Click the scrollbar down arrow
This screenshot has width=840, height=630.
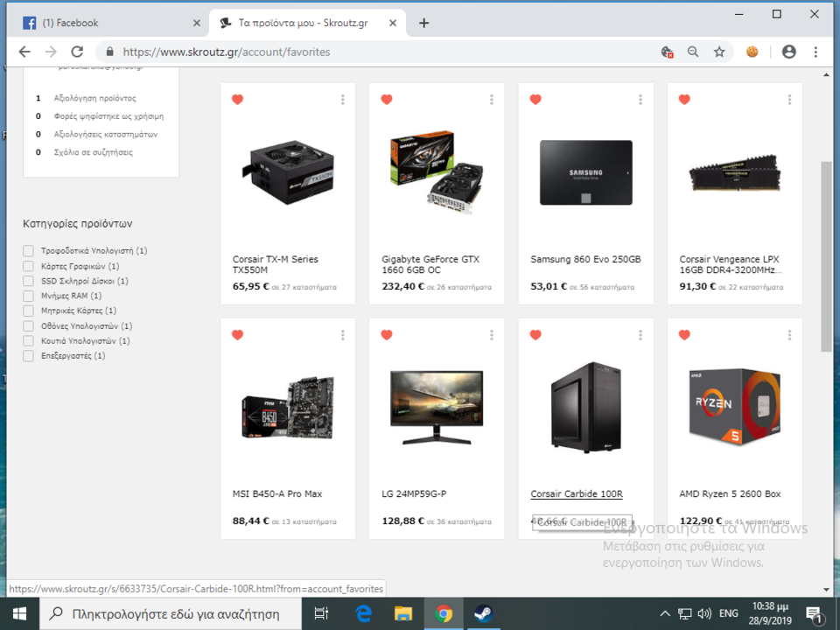pyautogui.click(x=826, y=589)
